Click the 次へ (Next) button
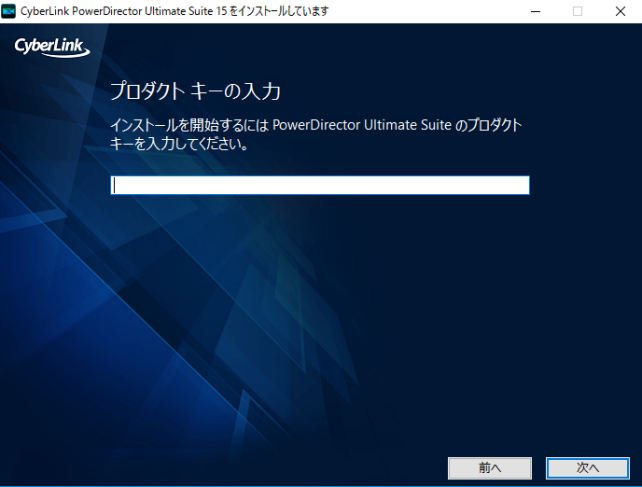The width and height of the screenshot is (642, 487). click(588, 468)
